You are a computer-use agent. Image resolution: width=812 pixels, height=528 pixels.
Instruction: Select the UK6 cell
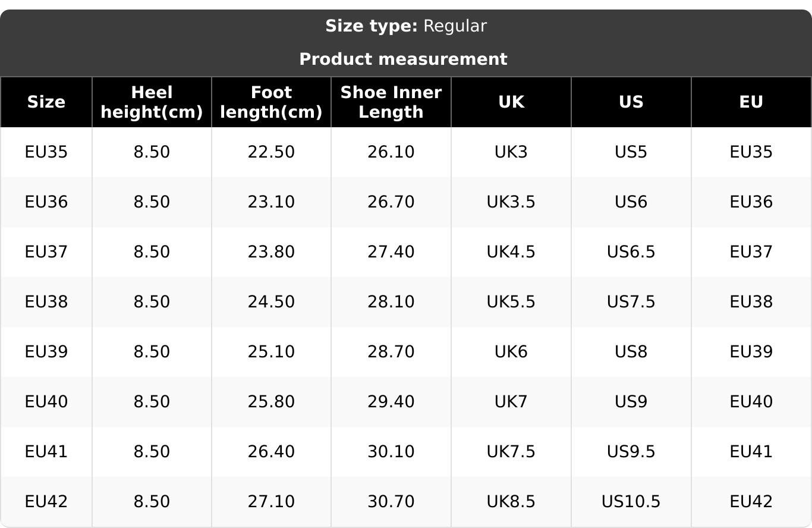(511, 352)
